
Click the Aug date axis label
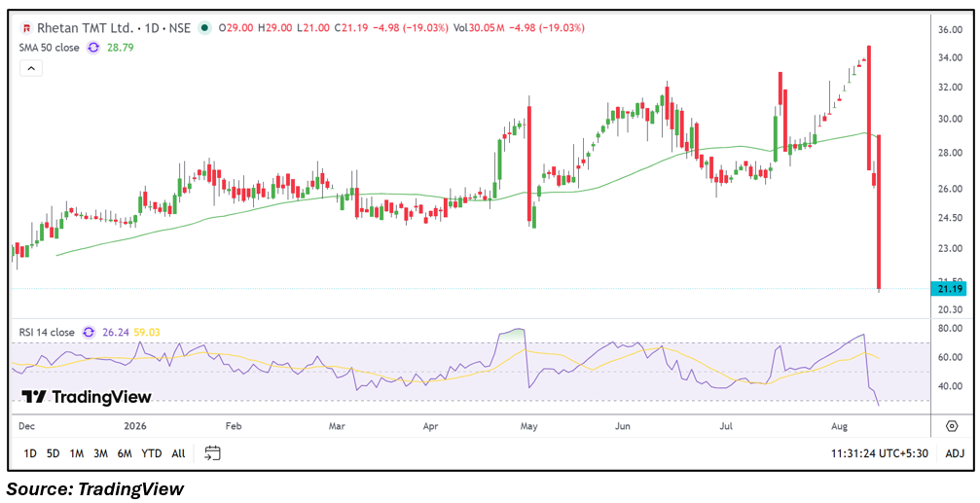841,427
